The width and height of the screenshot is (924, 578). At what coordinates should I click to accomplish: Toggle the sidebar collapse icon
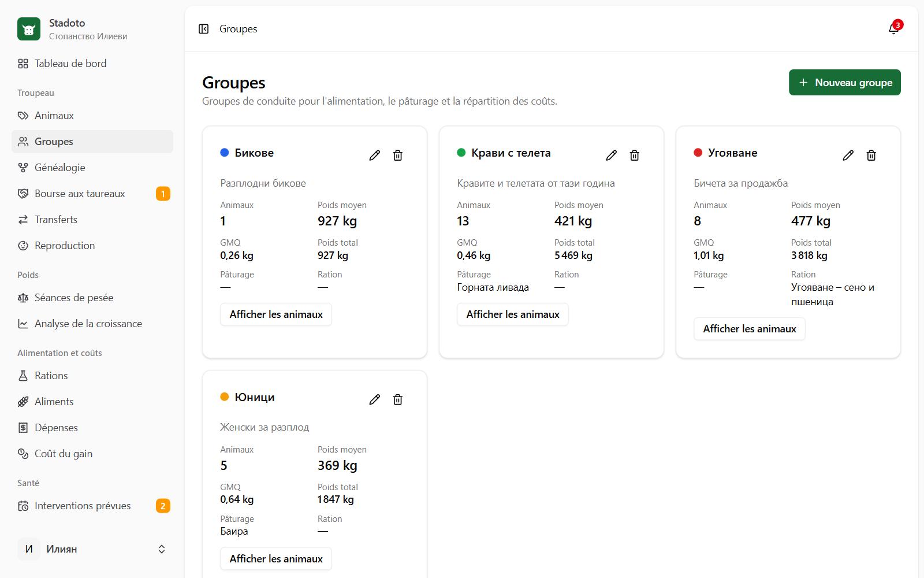[x=203, y=29]
